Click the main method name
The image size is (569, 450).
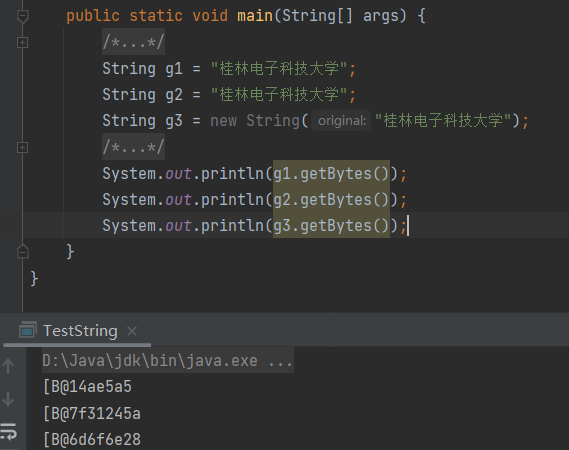[255, 16]
